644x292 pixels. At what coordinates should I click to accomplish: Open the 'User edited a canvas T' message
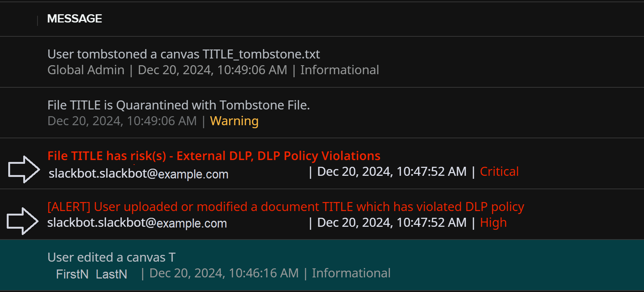[x=111, y=258]
